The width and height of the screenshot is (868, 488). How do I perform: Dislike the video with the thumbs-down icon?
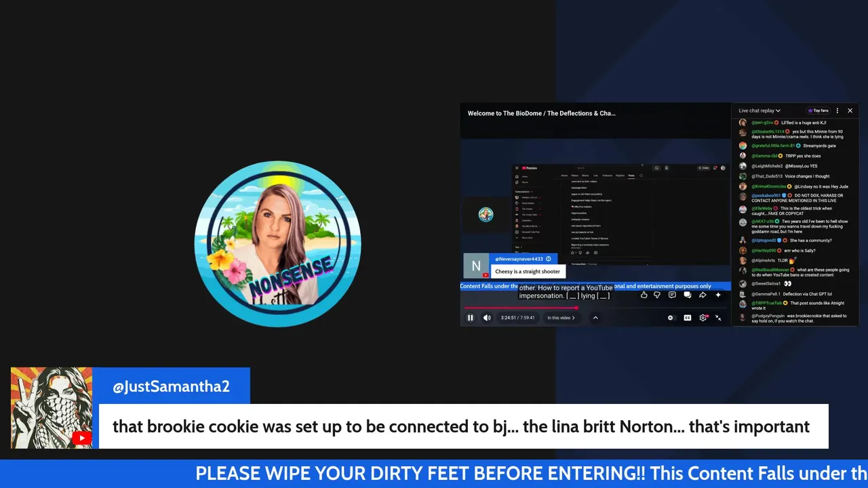[656, 295]
